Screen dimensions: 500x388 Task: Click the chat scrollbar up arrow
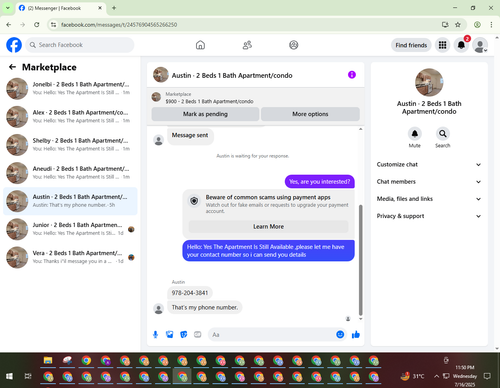[x=360, y=129]
